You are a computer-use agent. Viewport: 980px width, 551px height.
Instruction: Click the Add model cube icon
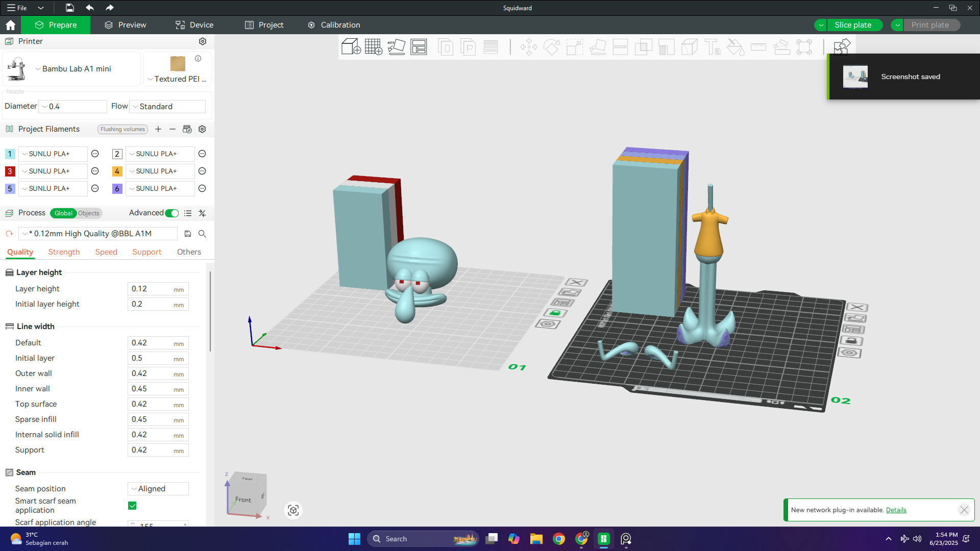coord(351,47)
